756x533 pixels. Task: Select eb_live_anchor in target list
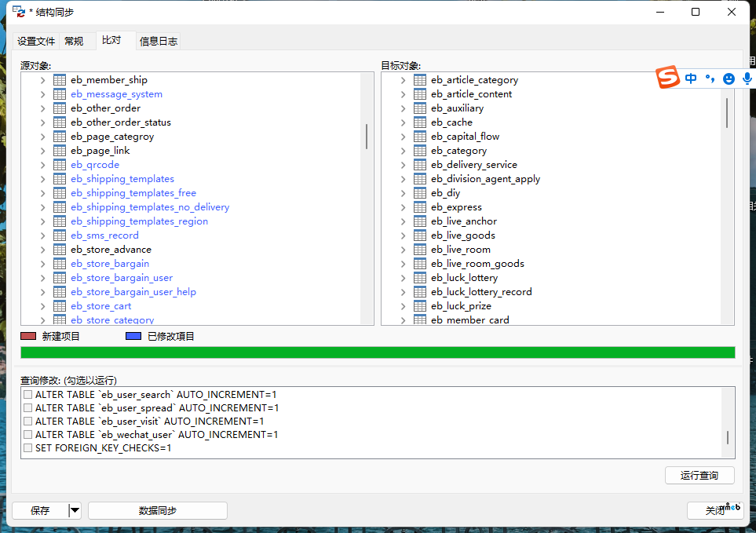(x=464, y=221)
